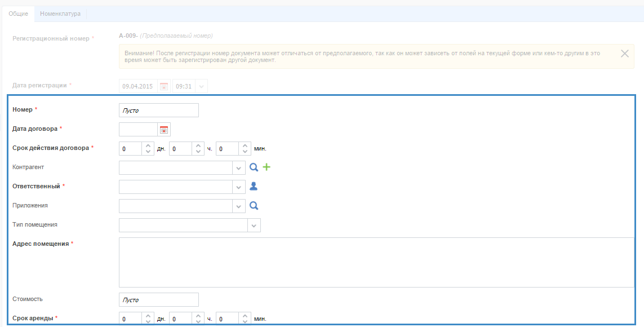Open the Тип помещения dropdown

tap(254, 226)
